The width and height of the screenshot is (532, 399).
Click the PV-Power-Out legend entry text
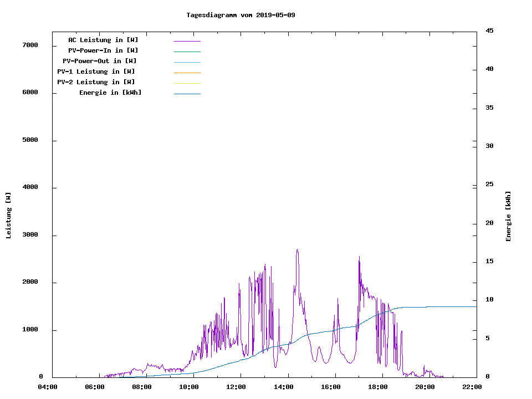tap(100, 61)
